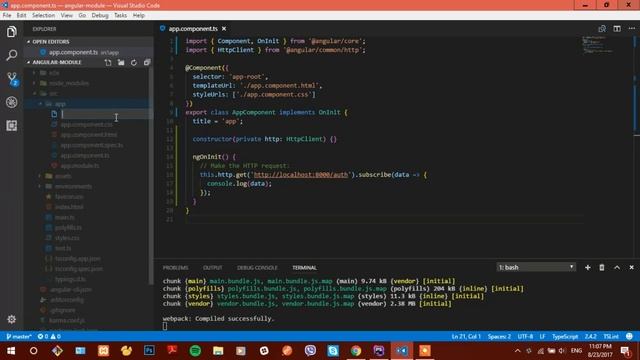Close the app.component.ts editor tab
Image resolution: width=640 pixels, height=360 pixels.
coord(224,29)
